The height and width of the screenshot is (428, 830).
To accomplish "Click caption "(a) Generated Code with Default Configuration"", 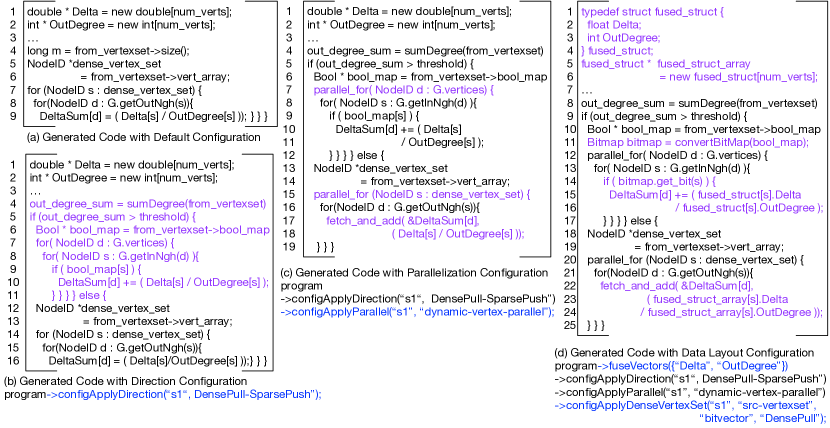I will (x=143, y=138).
